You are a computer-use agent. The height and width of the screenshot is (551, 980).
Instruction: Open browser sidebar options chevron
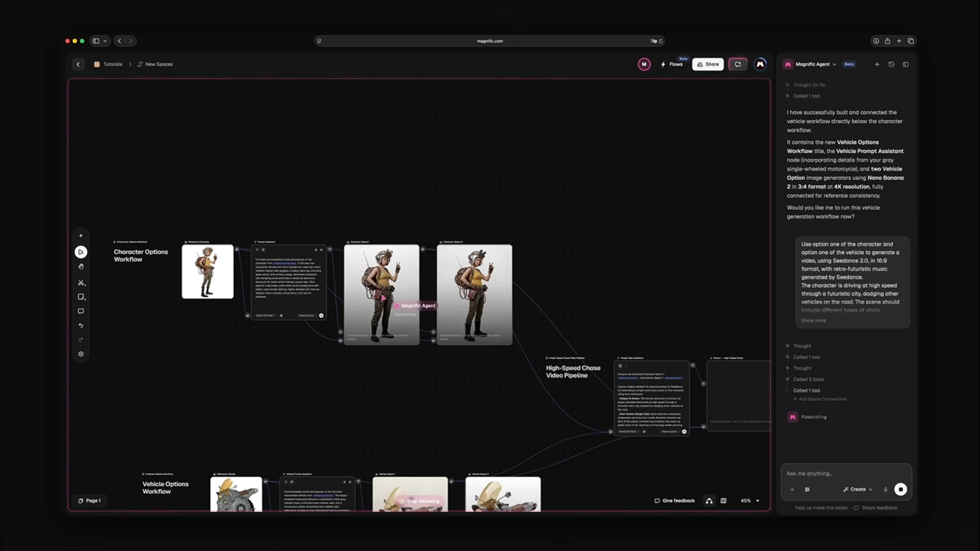click(105, 41)
